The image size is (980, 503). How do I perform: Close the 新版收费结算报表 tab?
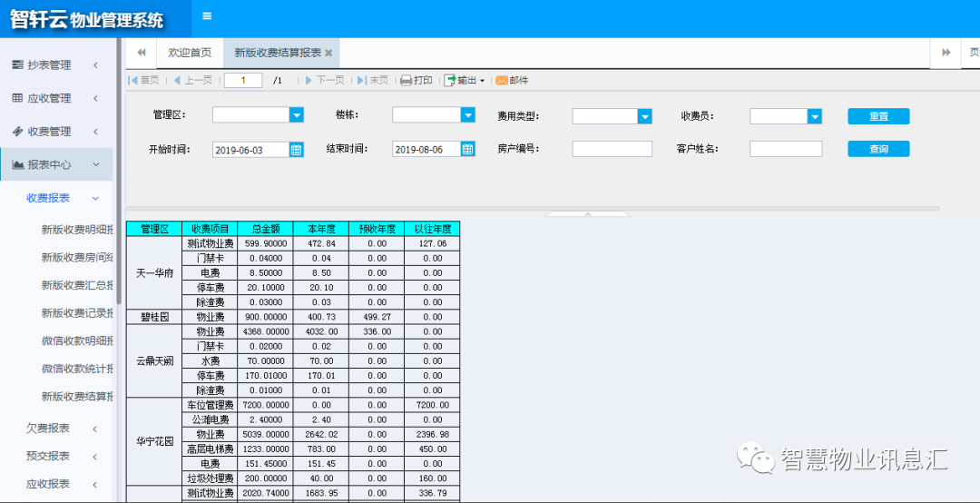(328, 54)
